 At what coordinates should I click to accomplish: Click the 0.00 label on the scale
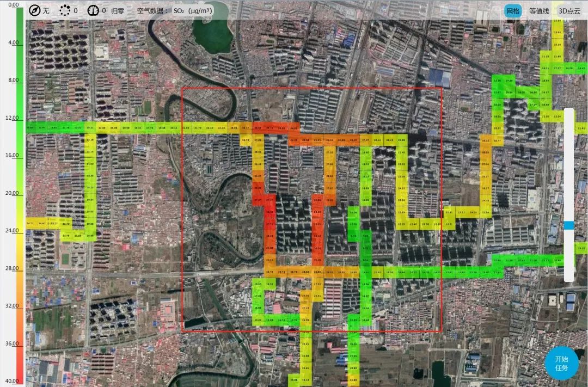tap(13, 4)
